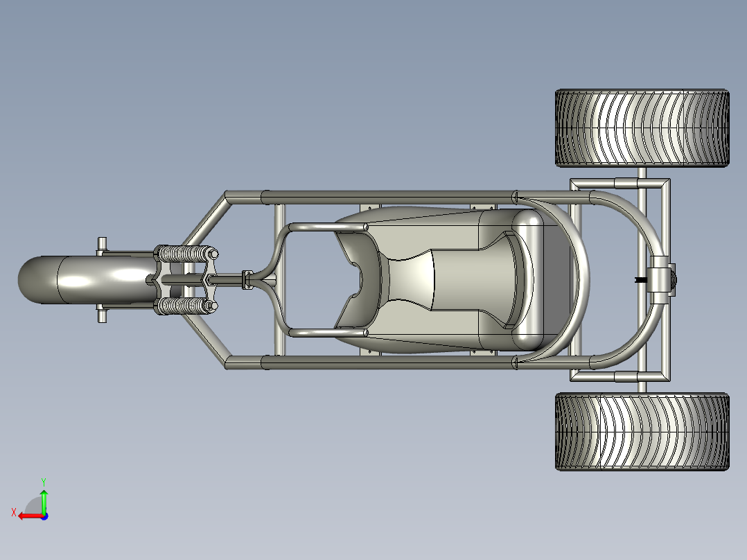The image size is (747, 560).
Task: Select the lower rear tire in the model
Action: [642, 432]
